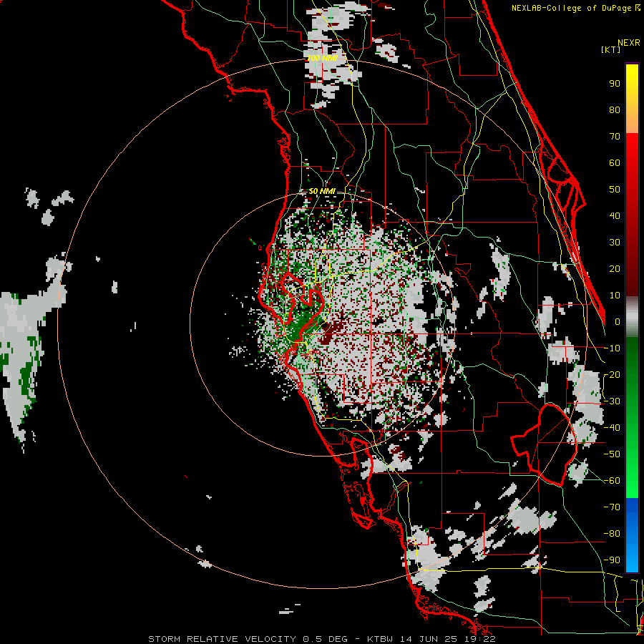
Task: Click the positive 20 scale label
Action: click(x=615, y=269)
